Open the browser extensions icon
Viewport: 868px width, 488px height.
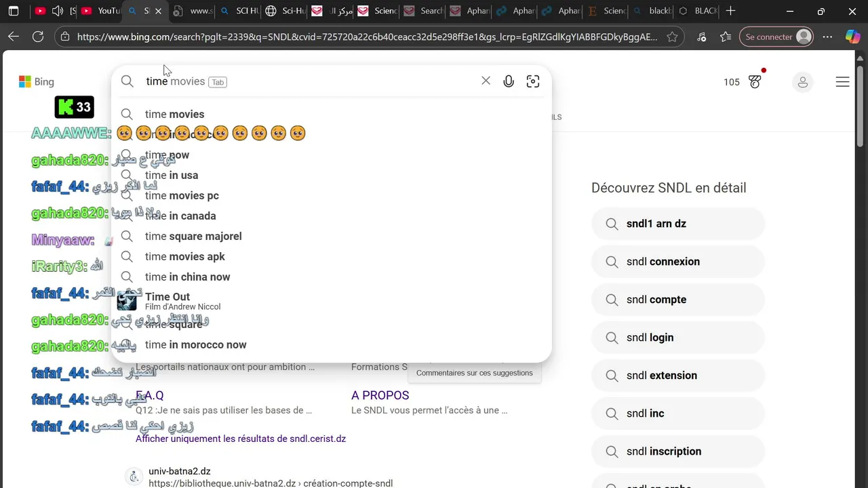(x=701, y=37)
